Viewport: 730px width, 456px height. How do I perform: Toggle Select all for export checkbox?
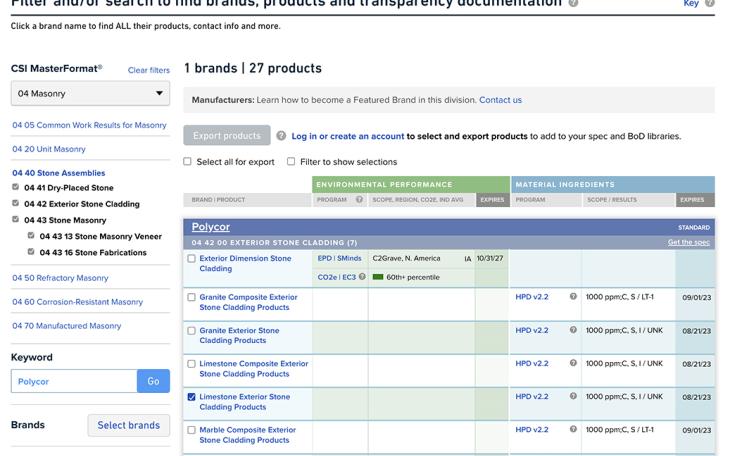(187, 161)
